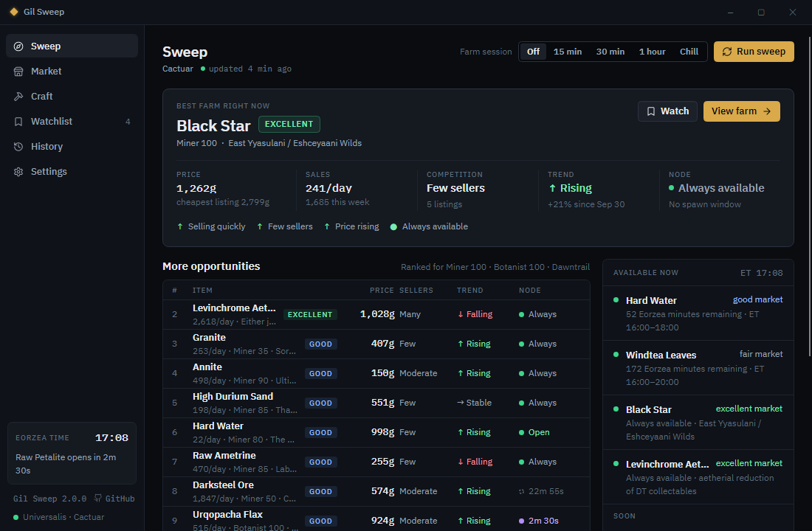Screen dimensions: 812x531
Task: Click the timer icon beside 22m 55s
Action: point(521,491)
